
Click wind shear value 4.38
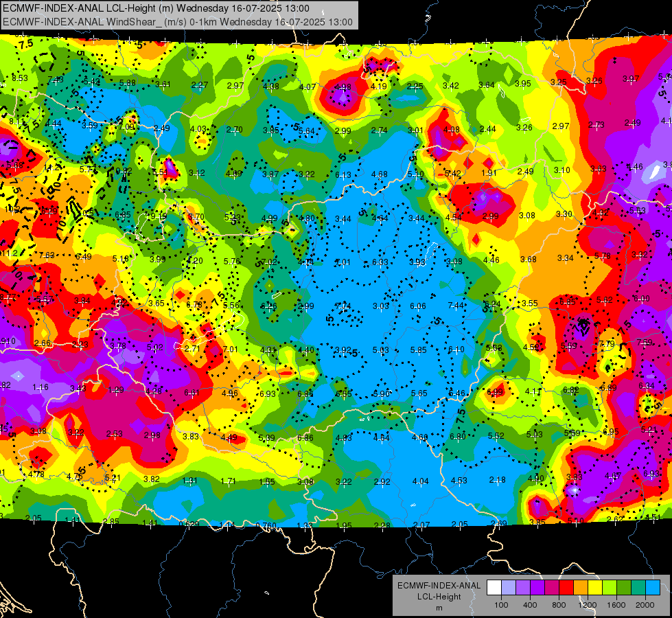pyautogui.click(x=271, y=87)
